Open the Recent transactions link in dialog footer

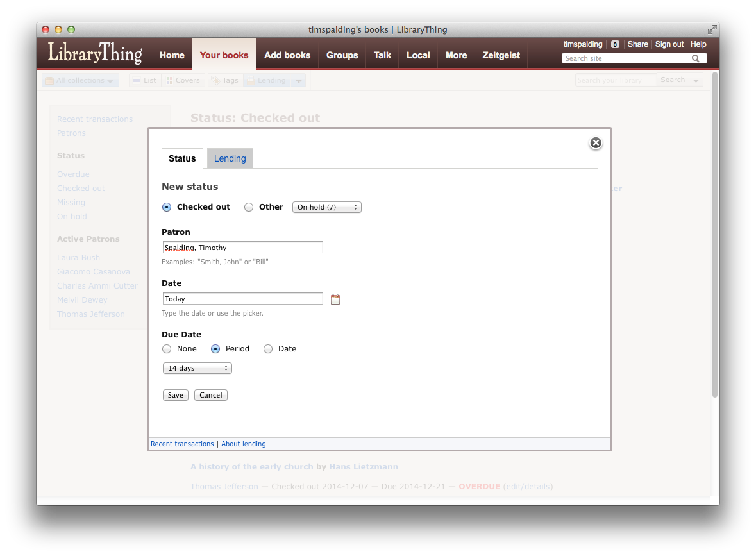pos(182,444)
